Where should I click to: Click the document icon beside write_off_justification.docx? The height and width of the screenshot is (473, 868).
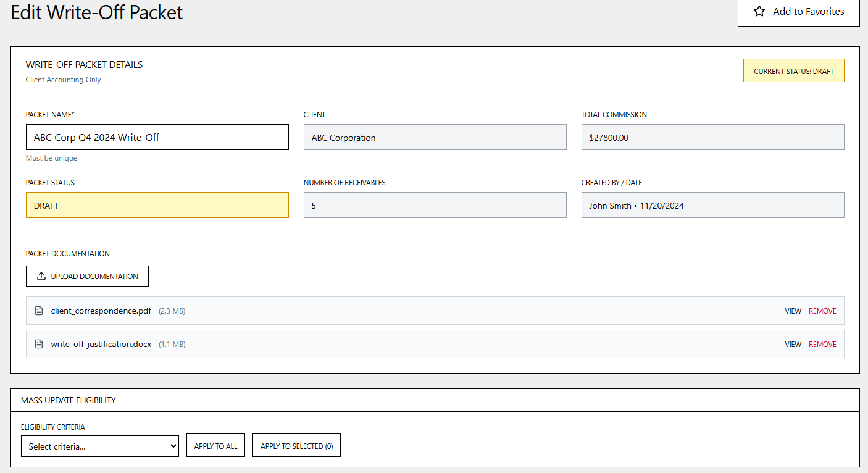[x=38, y=344]
